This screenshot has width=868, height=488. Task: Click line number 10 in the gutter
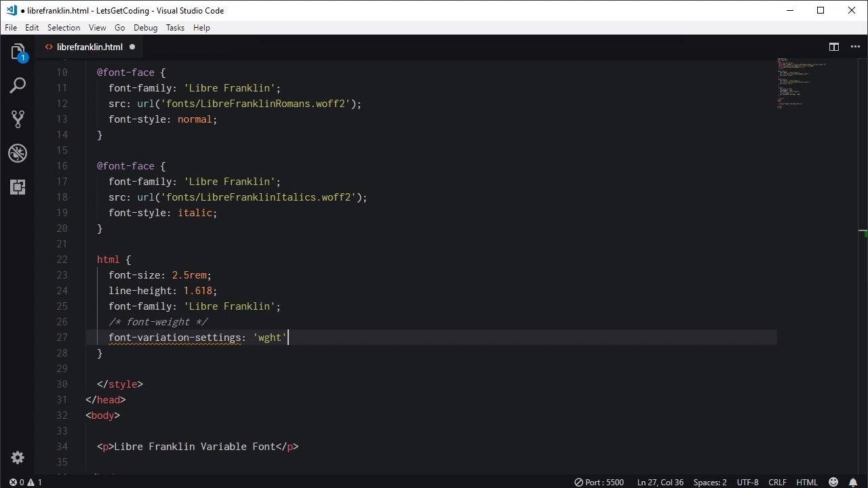[x=62, y=73]
